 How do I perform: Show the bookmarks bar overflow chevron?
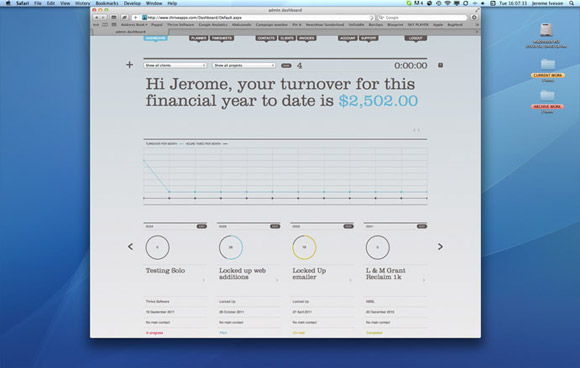pos(477,25)
